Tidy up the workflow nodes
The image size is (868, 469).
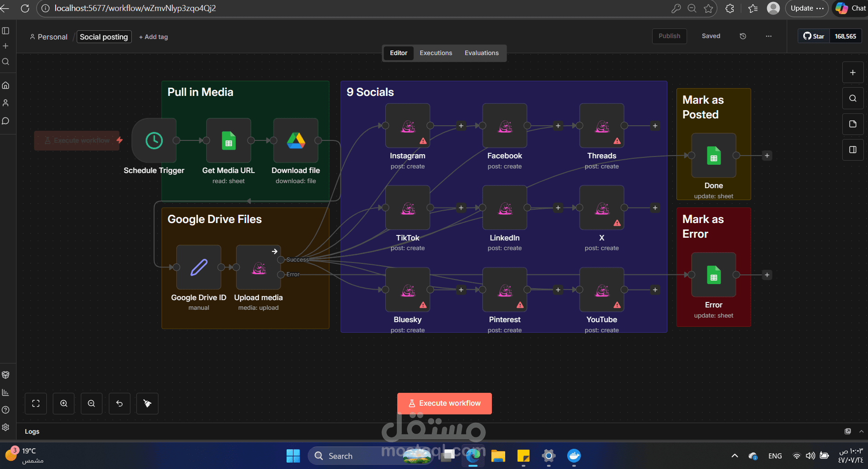pos(147,403)
